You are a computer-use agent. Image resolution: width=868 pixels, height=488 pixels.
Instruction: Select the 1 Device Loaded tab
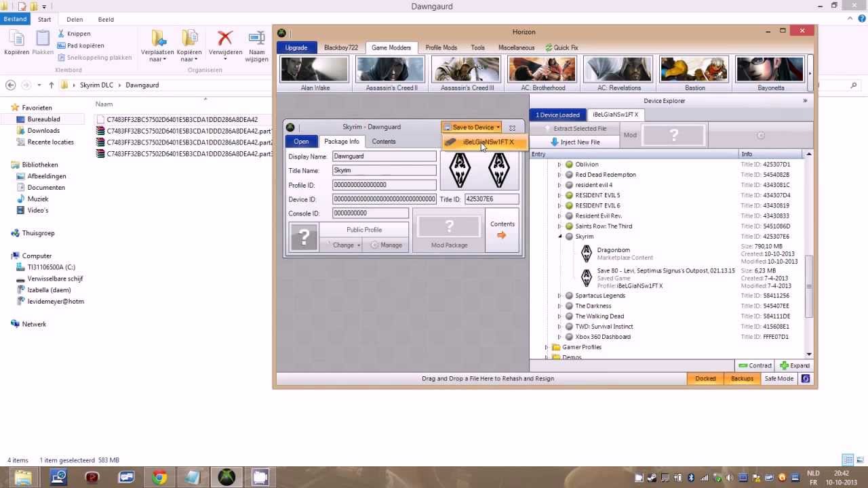pyautogui.click(x=558, y=115)
